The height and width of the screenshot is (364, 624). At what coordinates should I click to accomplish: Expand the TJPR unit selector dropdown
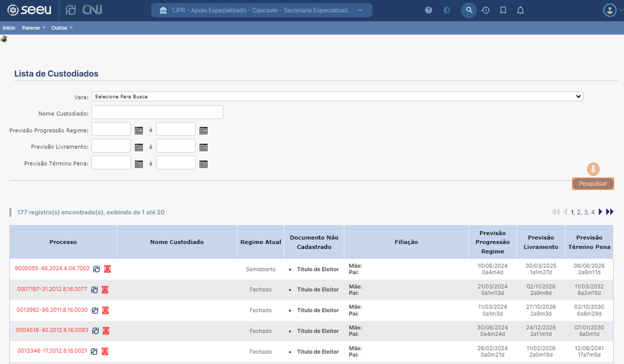(x=262, y=10)
